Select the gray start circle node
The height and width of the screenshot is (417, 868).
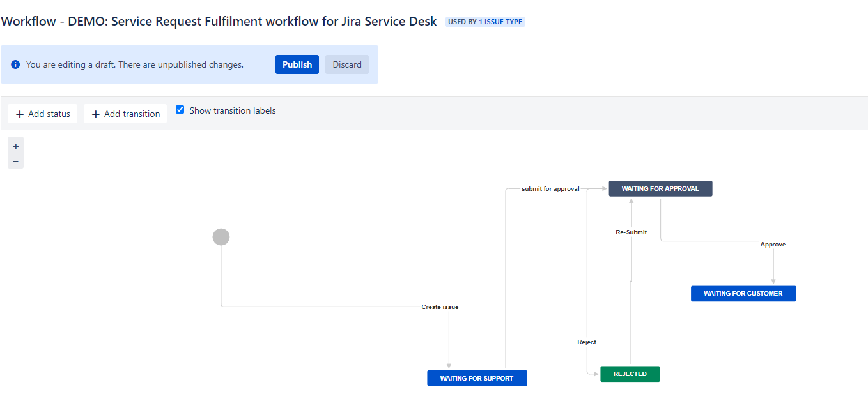[221, 237]
